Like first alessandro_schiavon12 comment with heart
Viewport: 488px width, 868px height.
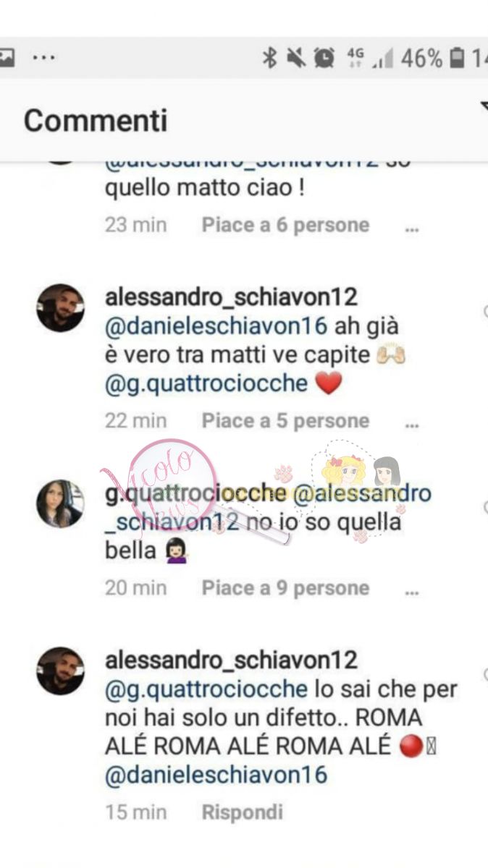pyautogui.click(x=485, y=312)
